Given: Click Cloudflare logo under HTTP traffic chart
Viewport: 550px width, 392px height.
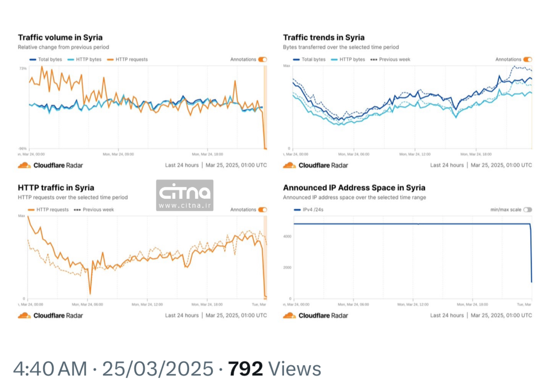Looking at the screenshot, I should click(x=24, y=315).
